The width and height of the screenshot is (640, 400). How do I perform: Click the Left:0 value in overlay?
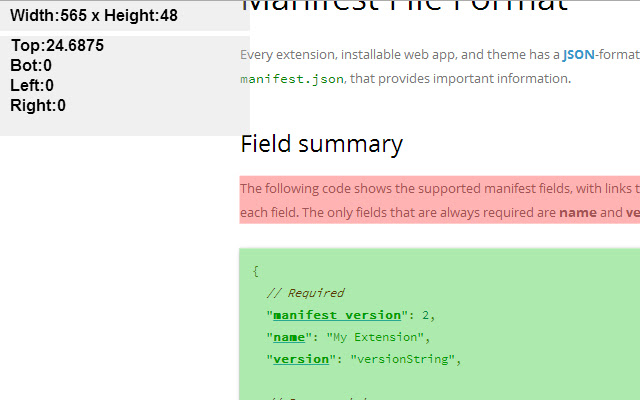[x=32, y=86]
